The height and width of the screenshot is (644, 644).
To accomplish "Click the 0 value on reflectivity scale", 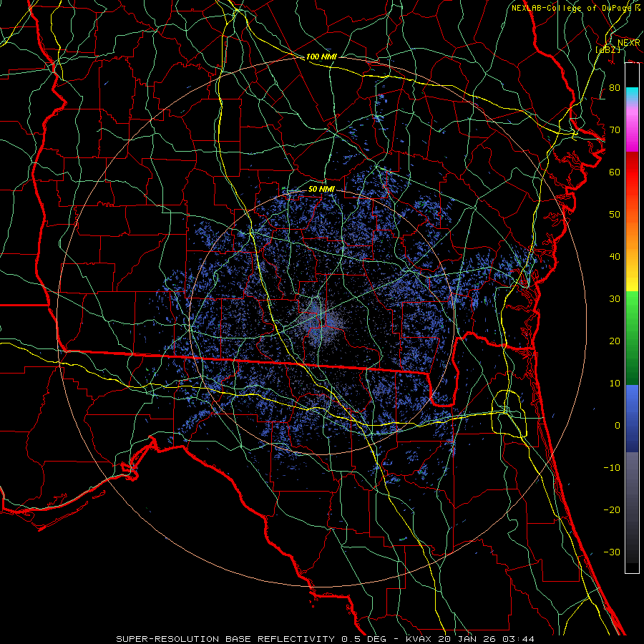I will point(618,426).
